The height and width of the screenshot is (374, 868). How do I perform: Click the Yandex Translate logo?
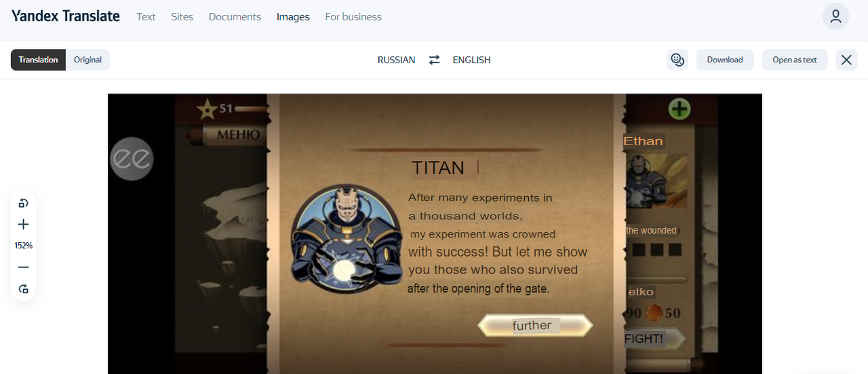click(66, 16)
